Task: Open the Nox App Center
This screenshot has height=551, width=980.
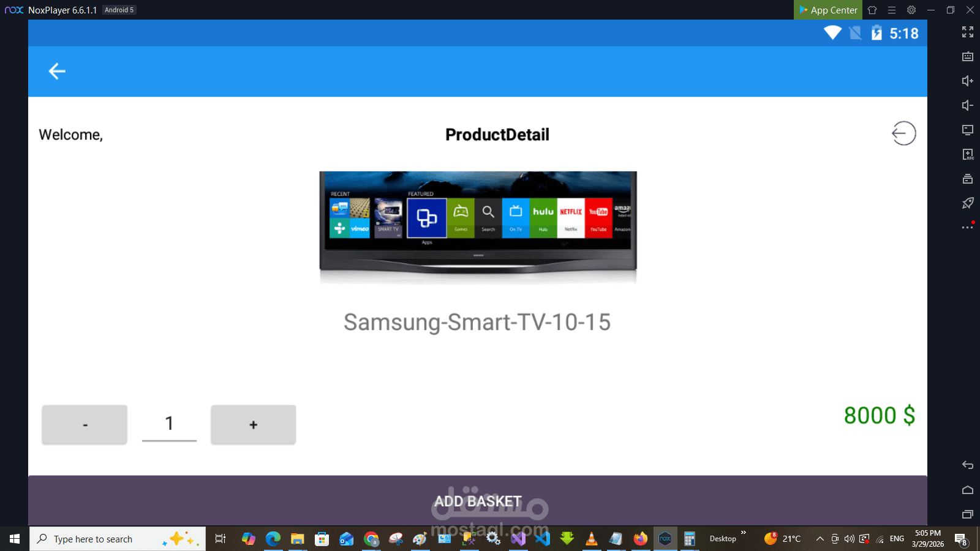Action: 828,10
